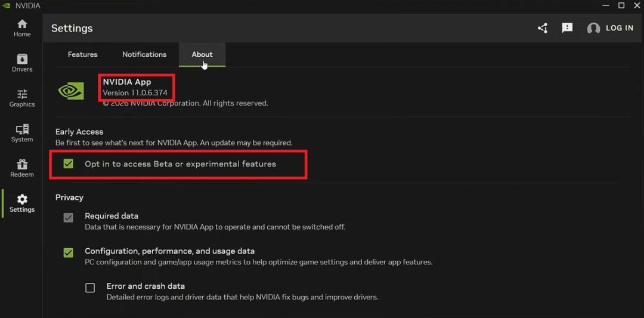Click the greyed Required data checkbox
Viewport: 644px width, 318px height.
pyautogui.click(x=69, y=218)
